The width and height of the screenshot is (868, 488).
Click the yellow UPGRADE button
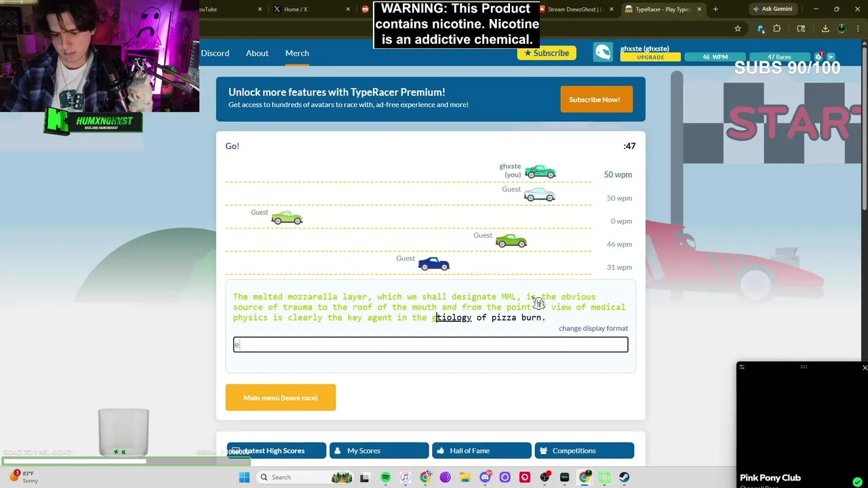650,58
